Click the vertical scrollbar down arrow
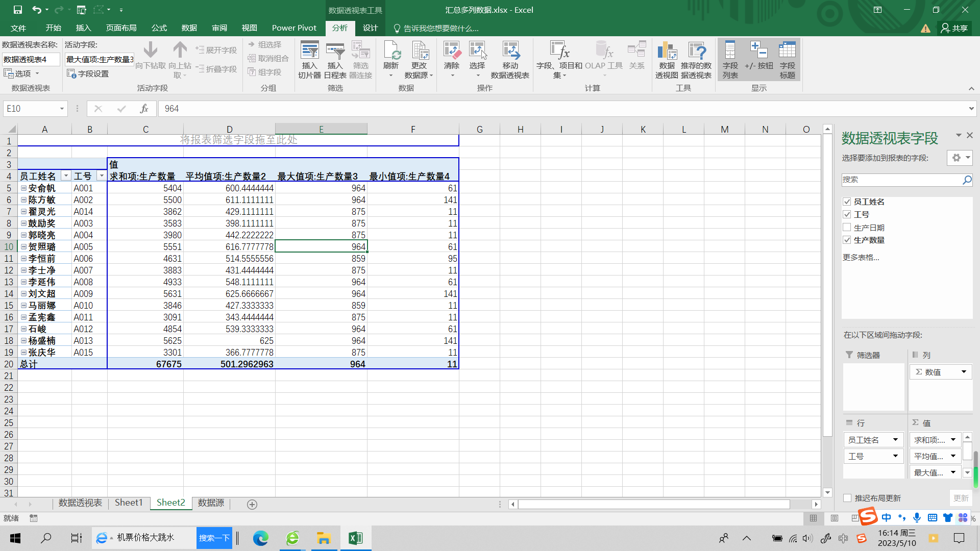Viewport: 980px width, 551px height. [x=827, y=492]
